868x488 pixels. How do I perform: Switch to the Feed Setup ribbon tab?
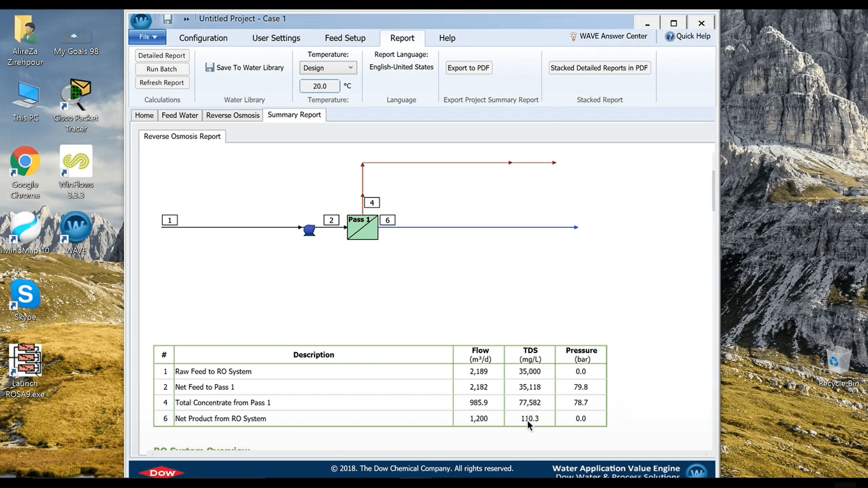click(345, 38)
